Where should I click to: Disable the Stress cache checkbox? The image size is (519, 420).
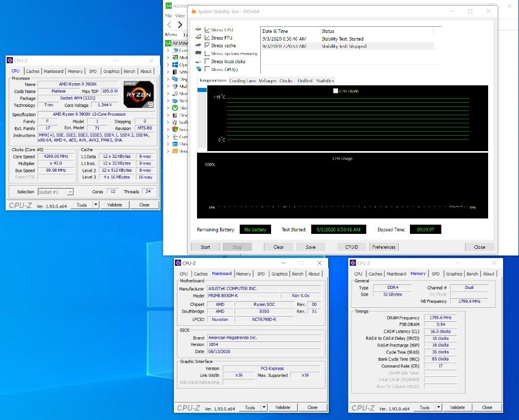coord(207,45)
